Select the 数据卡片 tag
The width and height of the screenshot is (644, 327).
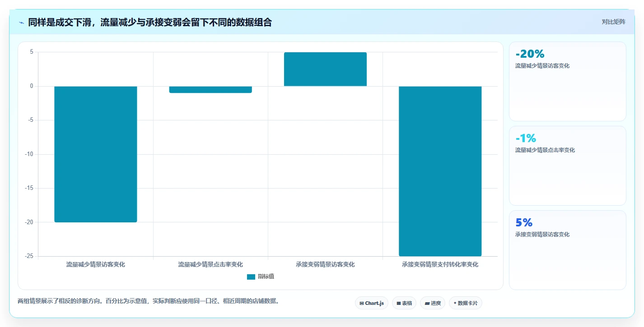pyautogui.click(x=466, y=303)
